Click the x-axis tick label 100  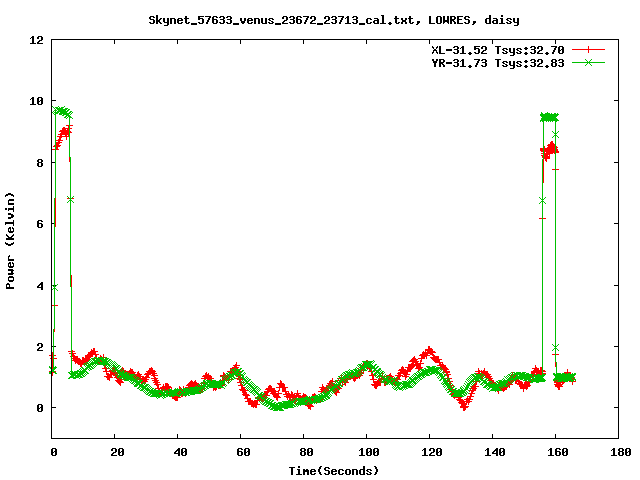pos(369,452)
